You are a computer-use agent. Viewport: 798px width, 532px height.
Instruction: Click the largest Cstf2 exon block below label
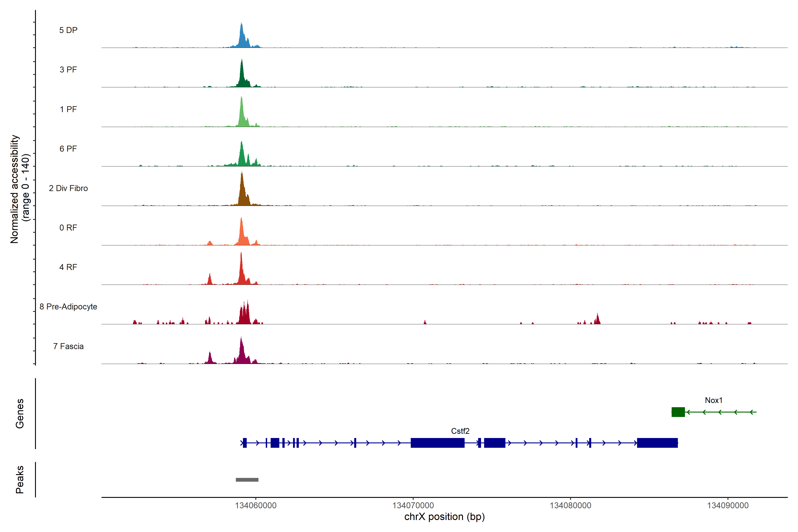(x=437, y=443)
